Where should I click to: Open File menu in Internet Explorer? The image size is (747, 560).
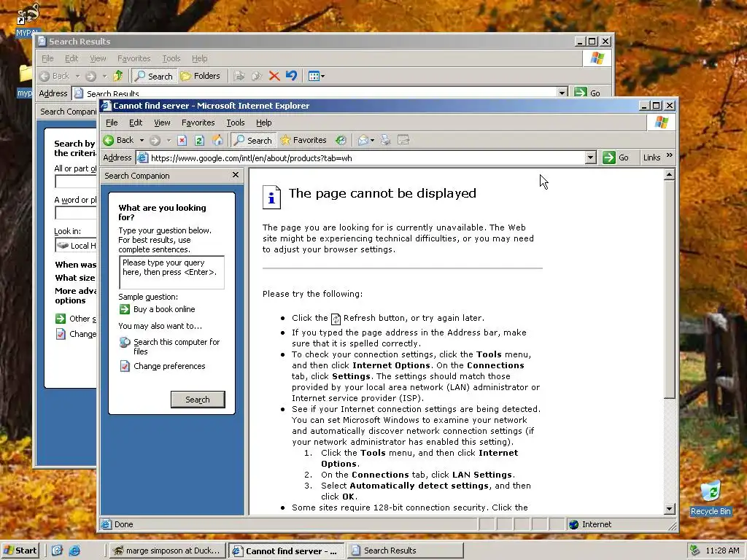tap(112, 122)
